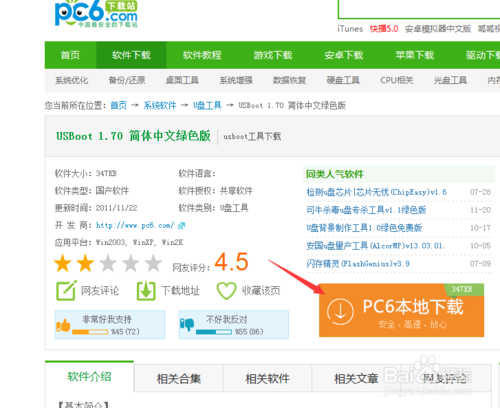The height and width of the screenshot is (408, 500).
Task: Click the 收藏该页 heart icon
Action: click(x=226, y=291)
